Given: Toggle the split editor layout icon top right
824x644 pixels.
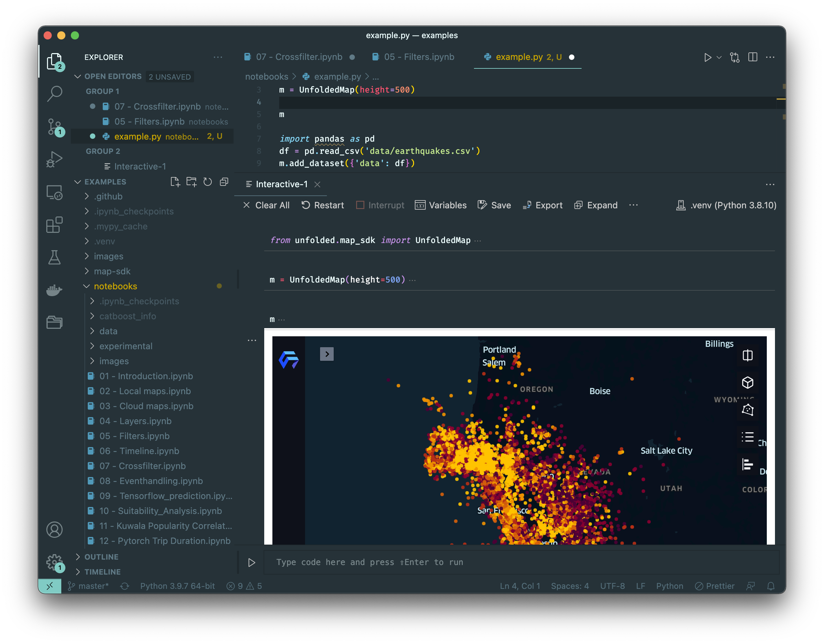Looking at the screenshot, I should (x=753, y=57).
